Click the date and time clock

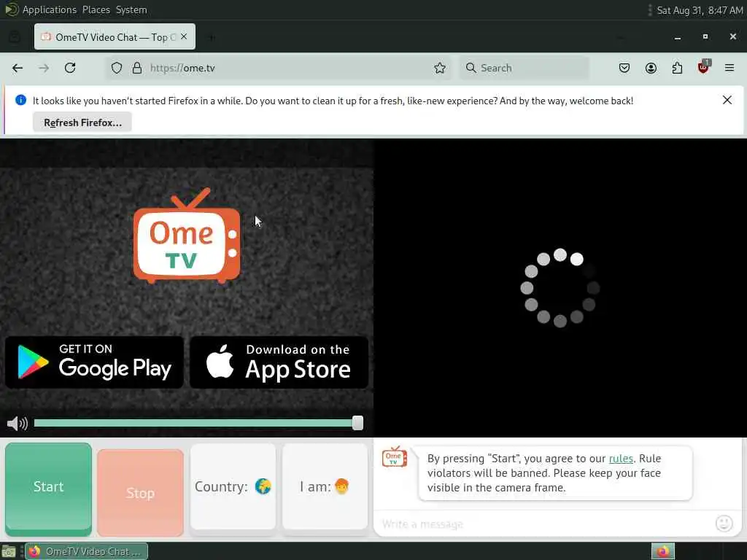(x=700, y=10)
